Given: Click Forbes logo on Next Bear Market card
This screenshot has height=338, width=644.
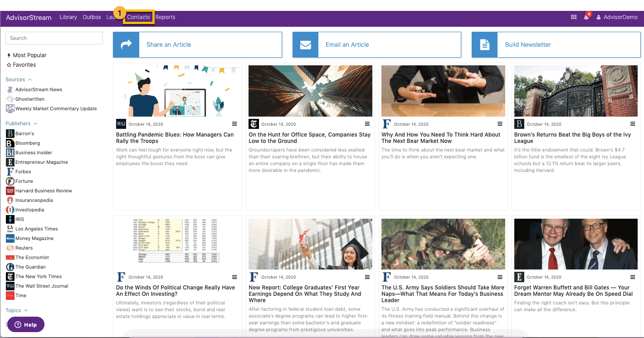Looking at the screenshot, I should tap(386, 124).
